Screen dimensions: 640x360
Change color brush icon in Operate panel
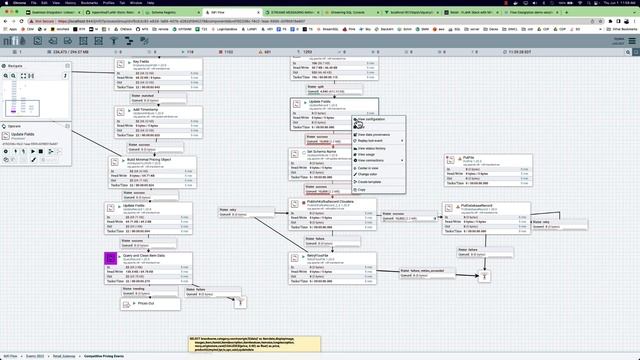(x=33, y=160)
